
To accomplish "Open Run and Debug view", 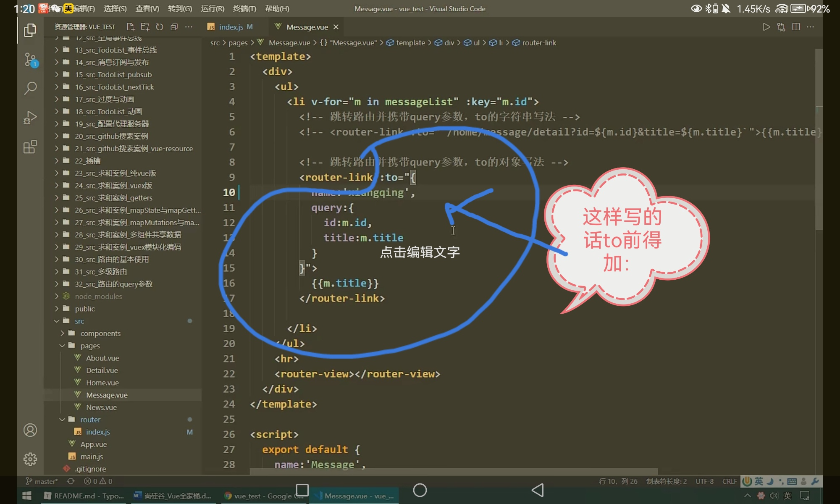I will [30, 118].
